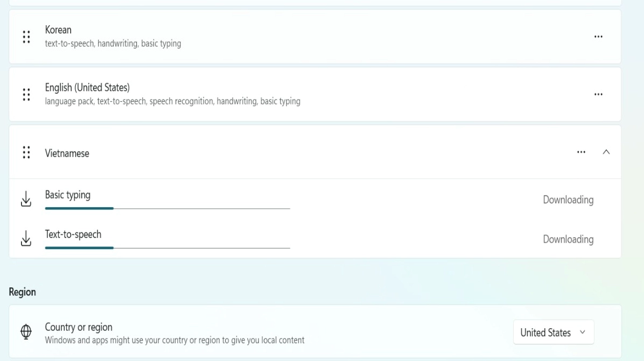Screen dimensions: 644x361
Task: Click the Region section heading
Action: pyautogui.click(x=23, y=292)
